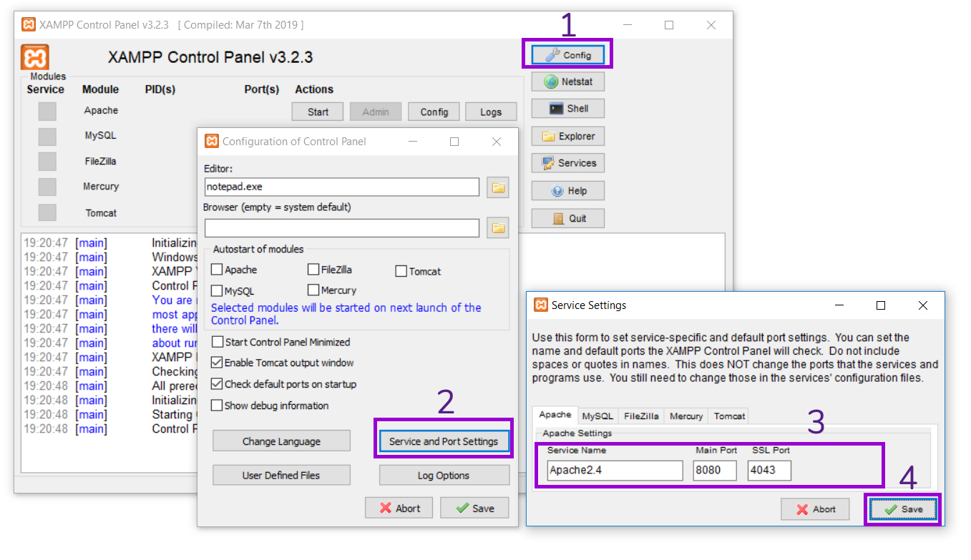Abort the Service Settings dialog
The image size is (971, 560).
[815, 509]
